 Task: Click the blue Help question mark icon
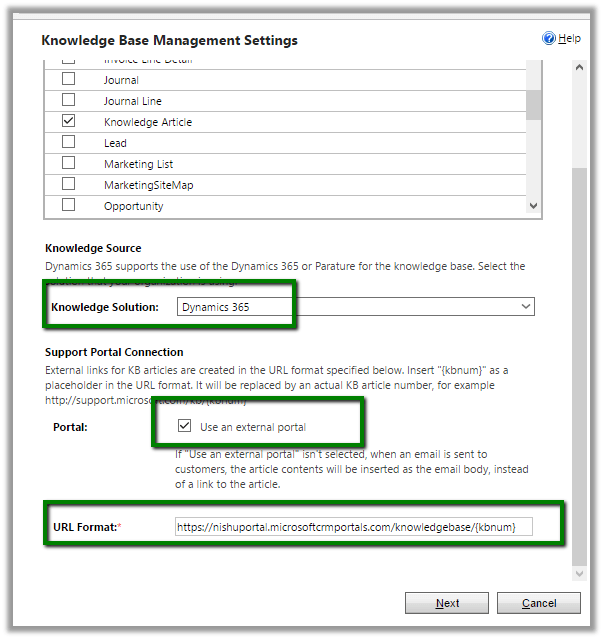coord(548,38)
